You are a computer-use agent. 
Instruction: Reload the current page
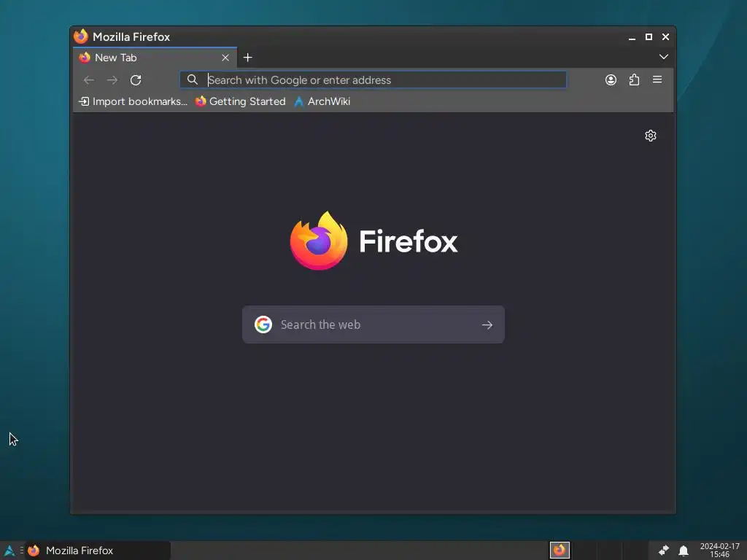136,80
